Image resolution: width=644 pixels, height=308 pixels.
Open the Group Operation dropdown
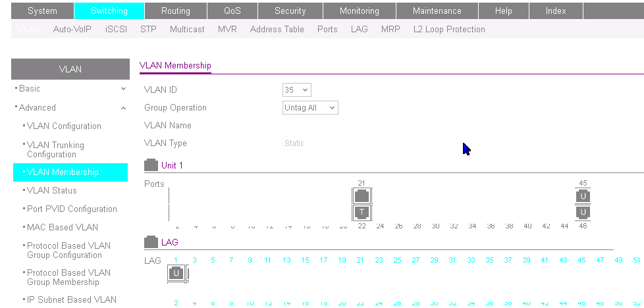point(311,107)
